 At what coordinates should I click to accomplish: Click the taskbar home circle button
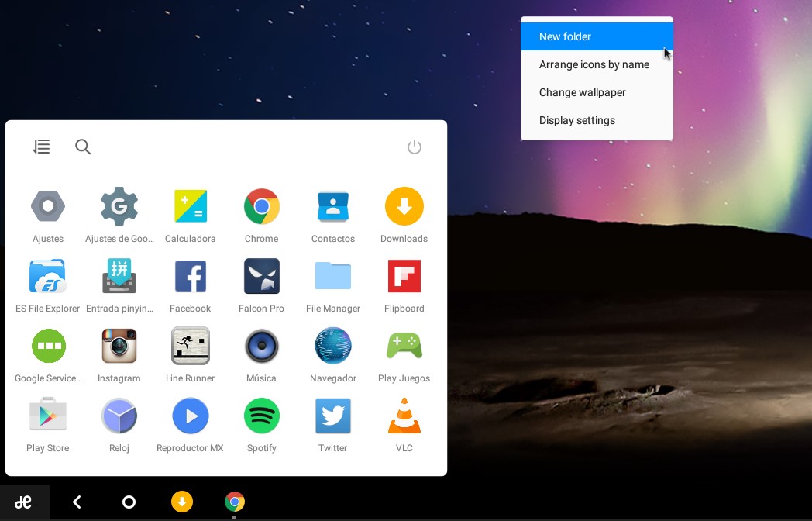(x=129, y=502)
